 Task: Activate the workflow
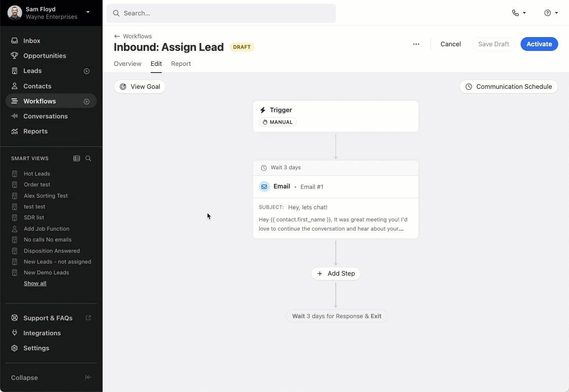point(539,44)
